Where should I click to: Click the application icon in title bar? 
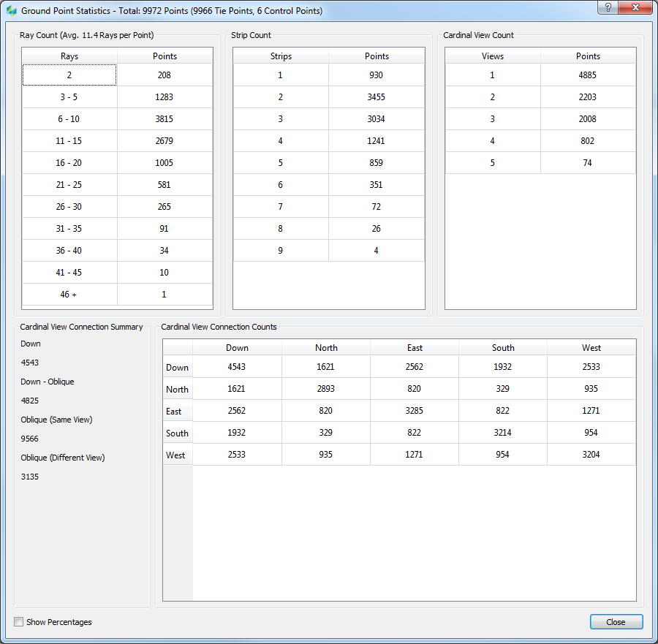pyautogui.click(x=11, y=11)
